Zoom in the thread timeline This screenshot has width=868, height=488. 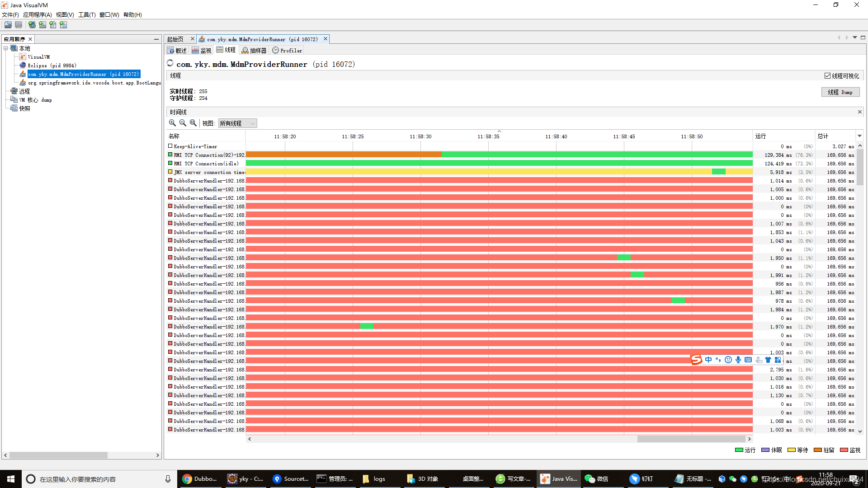[172, 123]
